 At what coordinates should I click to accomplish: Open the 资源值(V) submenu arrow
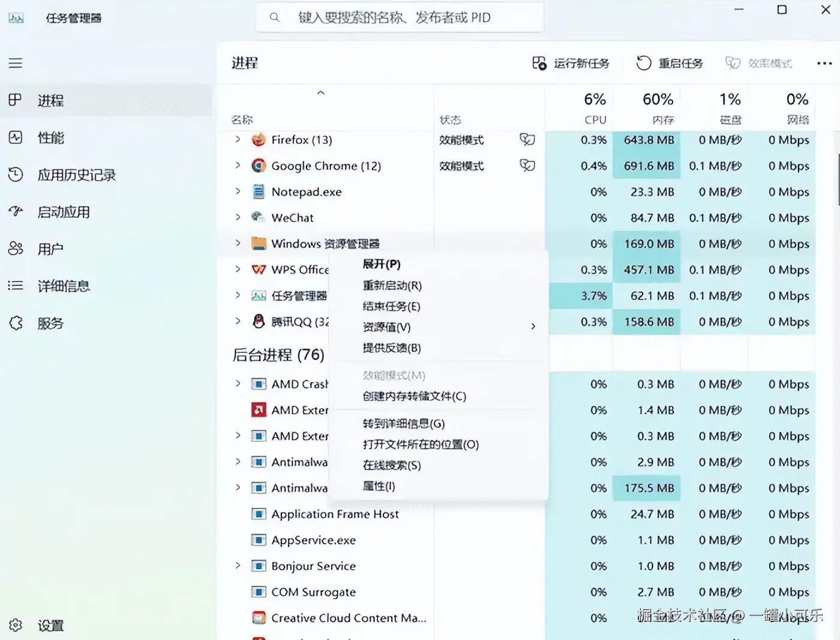coord(533,327)
